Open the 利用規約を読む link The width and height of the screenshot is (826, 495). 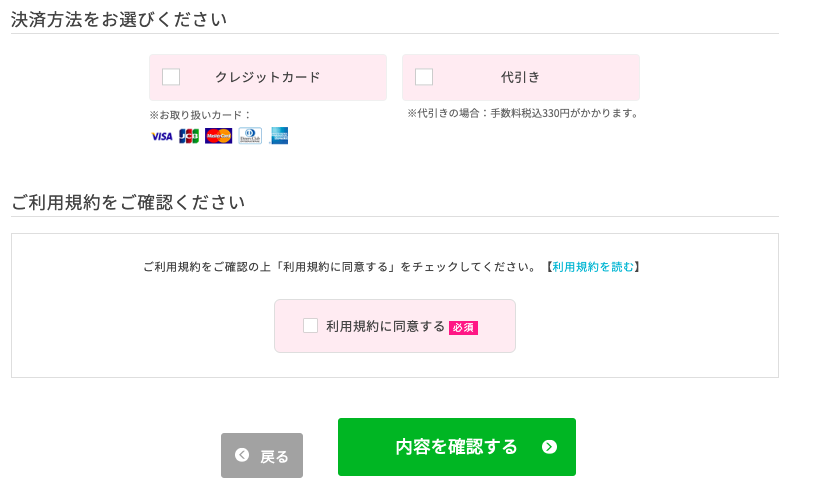tap(593, 267)
